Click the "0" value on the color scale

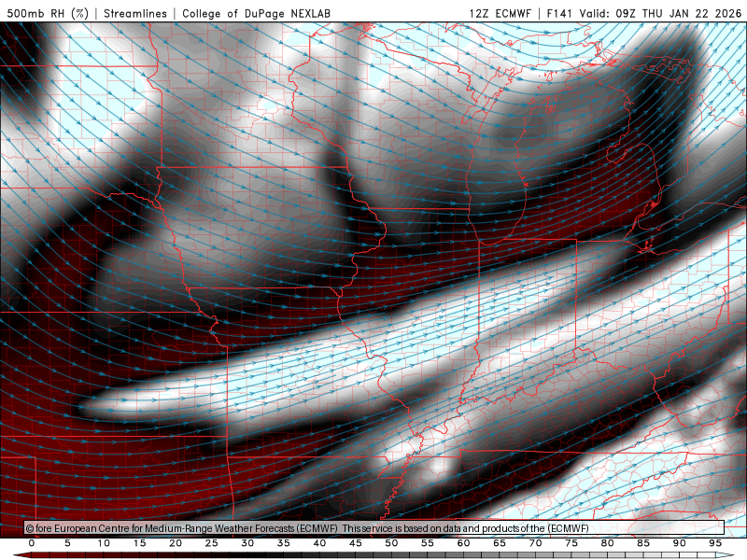pyautogui.click(x=32, y=543)
